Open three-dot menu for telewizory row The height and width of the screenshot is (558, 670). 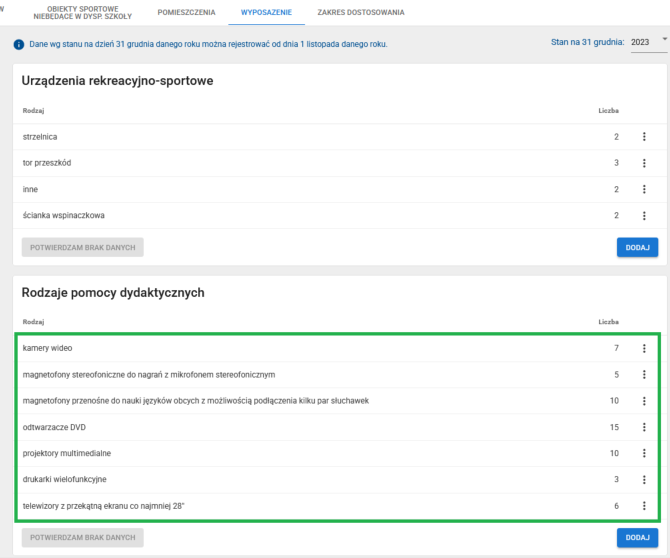click(x=644, y=506)
